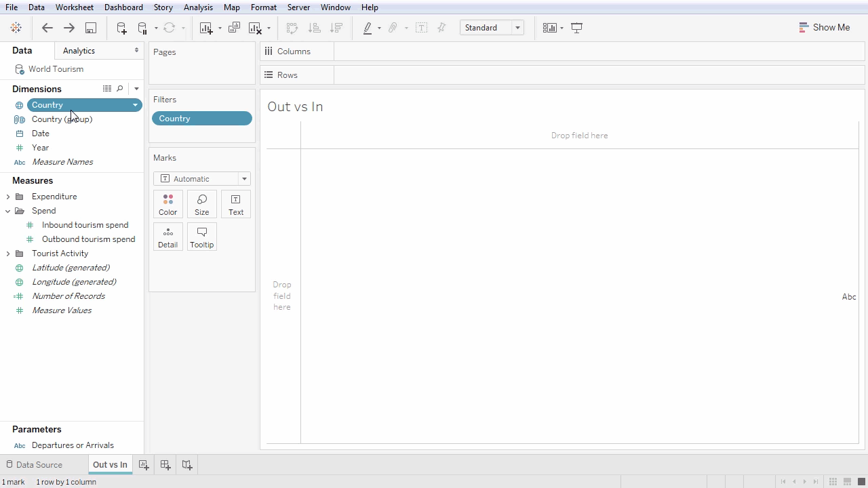
Task: Click the Save icon in toolbar
Action: 91,28
